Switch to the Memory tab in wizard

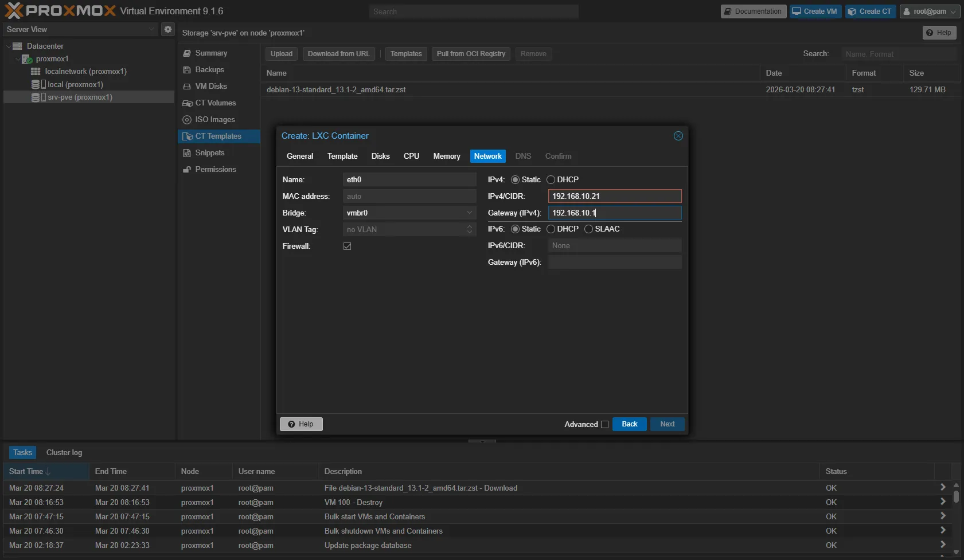446,156
